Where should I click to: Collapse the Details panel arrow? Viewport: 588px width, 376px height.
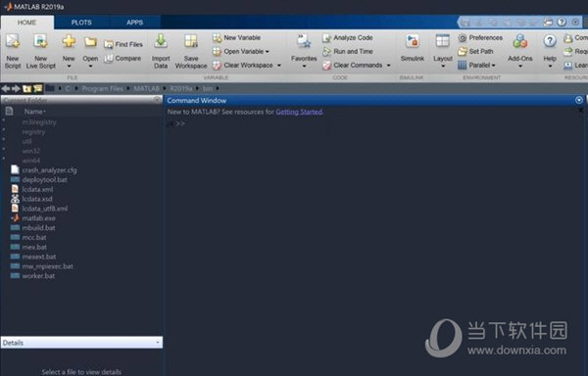[x=157, y=343]
